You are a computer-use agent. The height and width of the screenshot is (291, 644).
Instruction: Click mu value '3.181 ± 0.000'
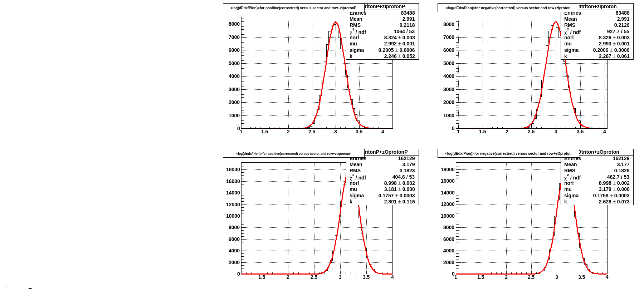[x=399, y=189]
